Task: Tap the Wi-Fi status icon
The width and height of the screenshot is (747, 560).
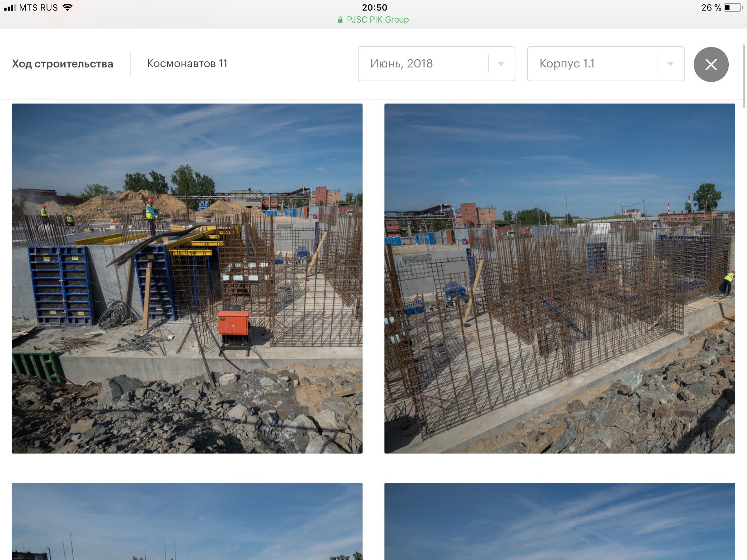Action: [67, 7]
